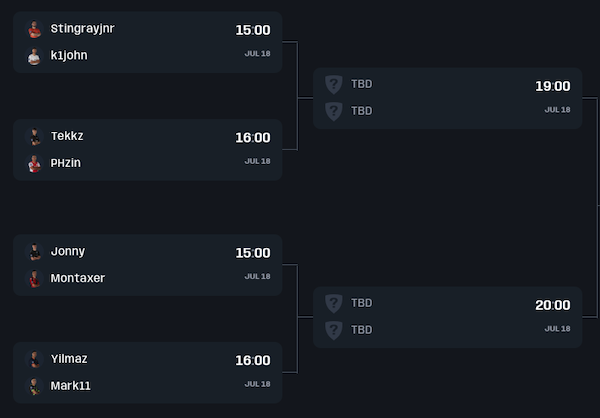Select Tekkz's avatar icon
The image size is (600, 418).
pyautogui.click(x=34, y=136)
